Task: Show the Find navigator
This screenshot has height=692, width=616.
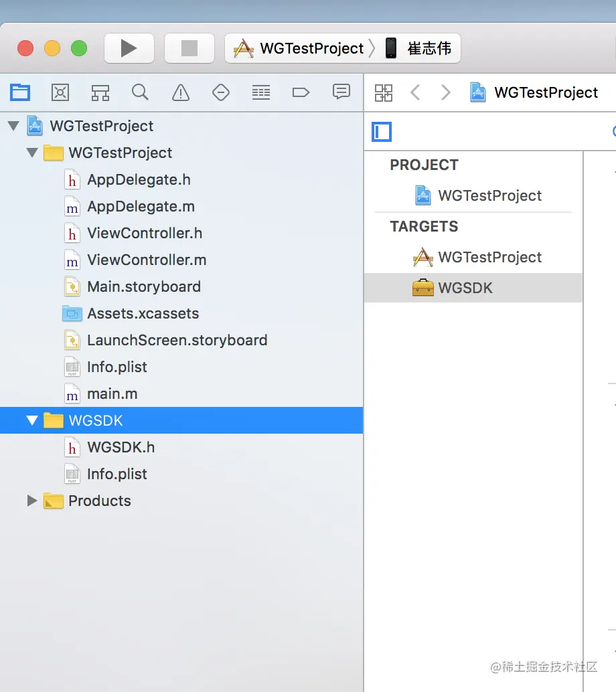Action: 141,92
